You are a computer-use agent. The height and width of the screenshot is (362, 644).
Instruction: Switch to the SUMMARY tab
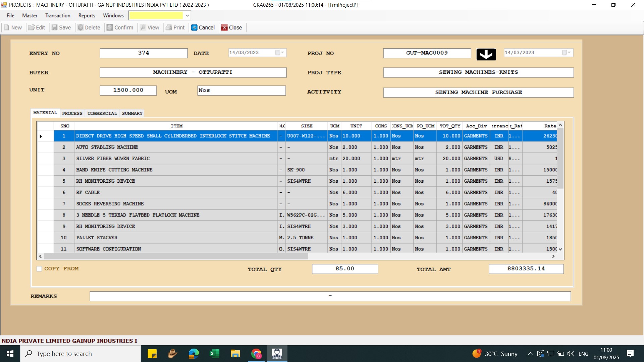pyautogui.click(x=132, y=113)
